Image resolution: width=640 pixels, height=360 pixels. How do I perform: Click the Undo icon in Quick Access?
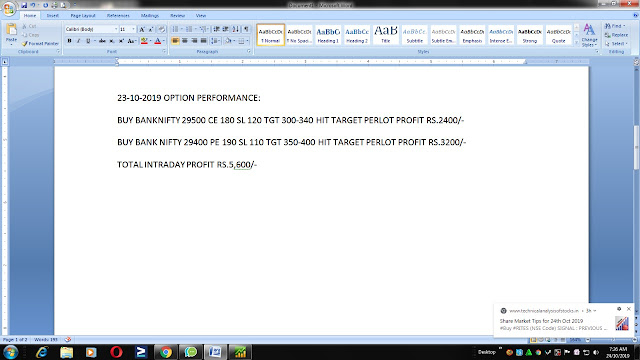[33, 5]
